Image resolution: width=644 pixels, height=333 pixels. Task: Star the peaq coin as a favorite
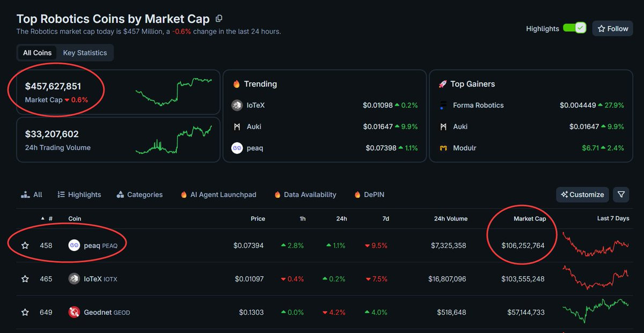coord(25,246)
